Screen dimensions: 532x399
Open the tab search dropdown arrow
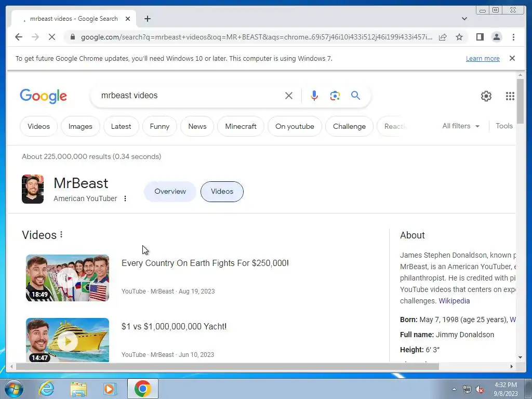[464, 19]
